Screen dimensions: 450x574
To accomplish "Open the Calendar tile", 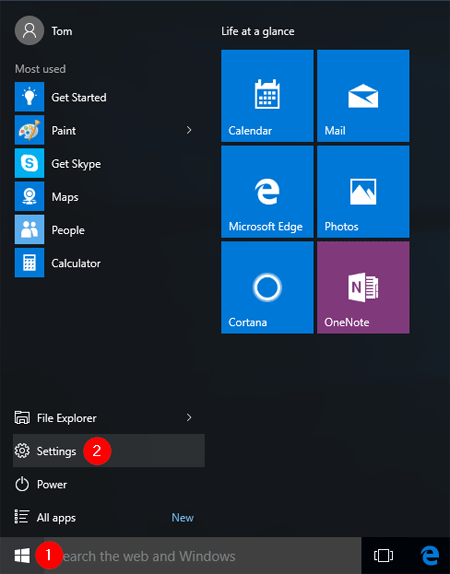I will point(267,96).
